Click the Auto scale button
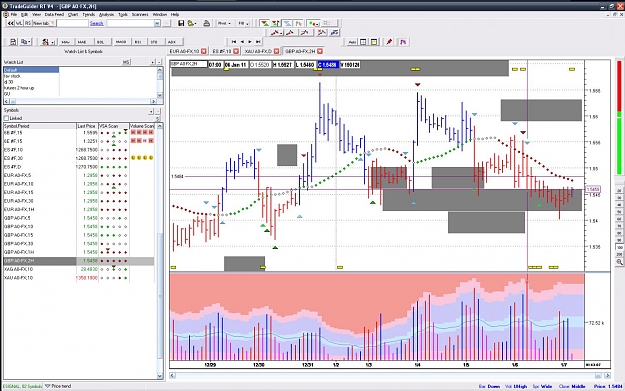The image size is (625, 391). (352, 42)
